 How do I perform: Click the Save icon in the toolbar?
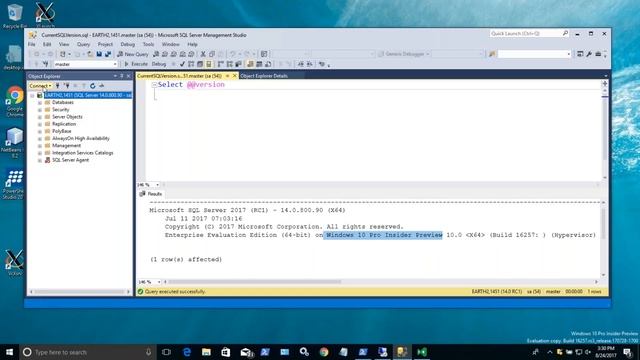pyautogui.click(x=99, y=54)
